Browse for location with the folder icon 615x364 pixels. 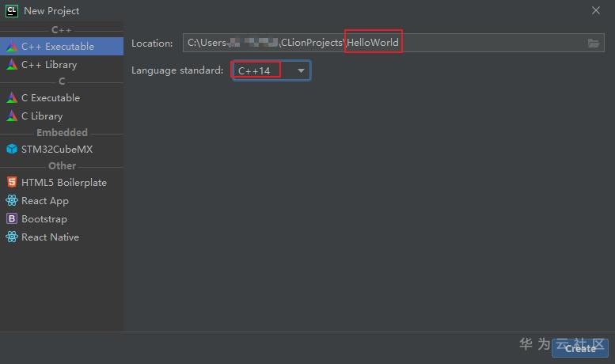594,44
